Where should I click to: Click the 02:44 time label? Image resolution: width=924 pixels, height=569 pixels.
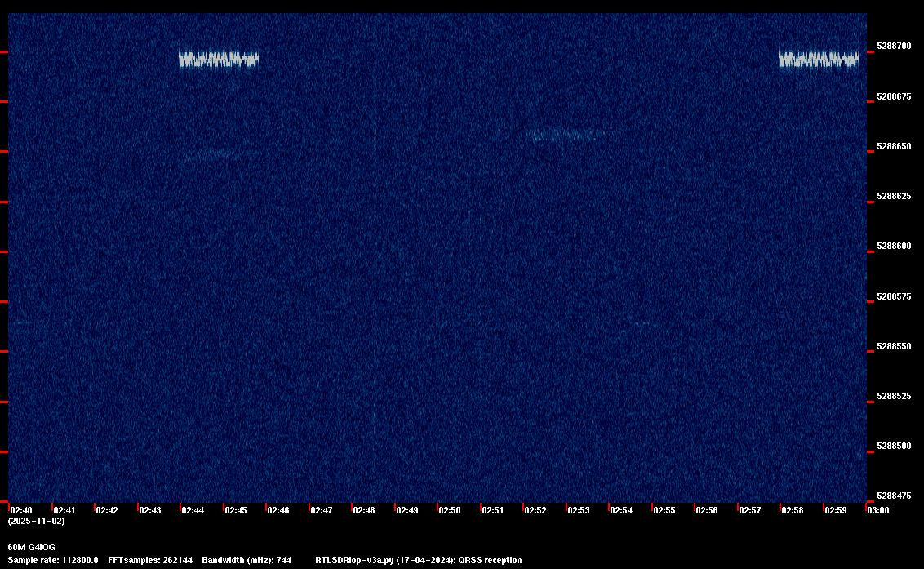click(193, 510)
